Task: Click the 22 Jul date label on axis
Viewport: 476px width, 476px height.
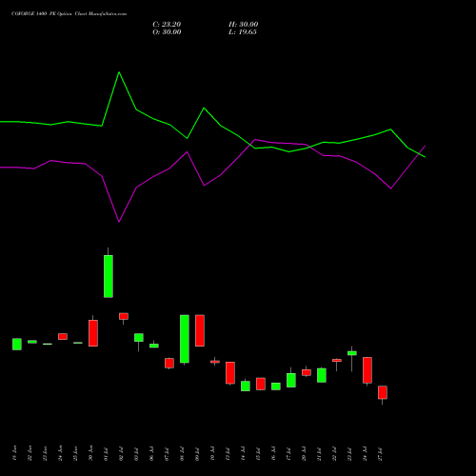Action: click(334, 454)
